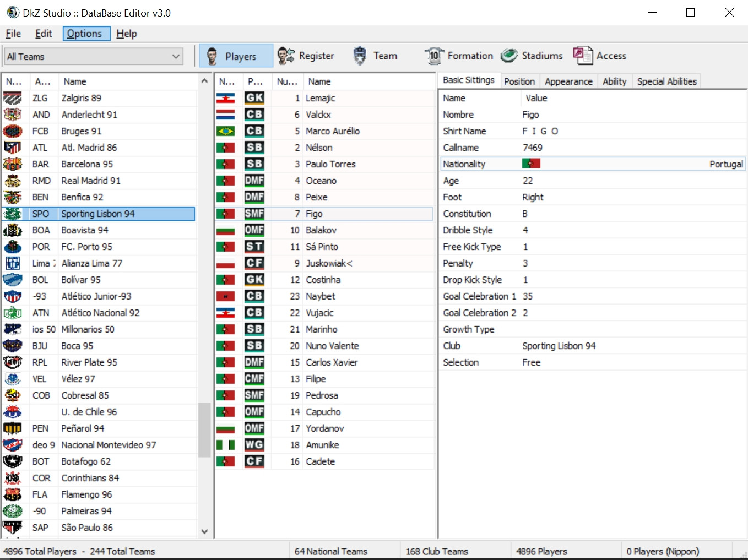
Task: Click 64 National Teams in status bar
Action: 330,551
